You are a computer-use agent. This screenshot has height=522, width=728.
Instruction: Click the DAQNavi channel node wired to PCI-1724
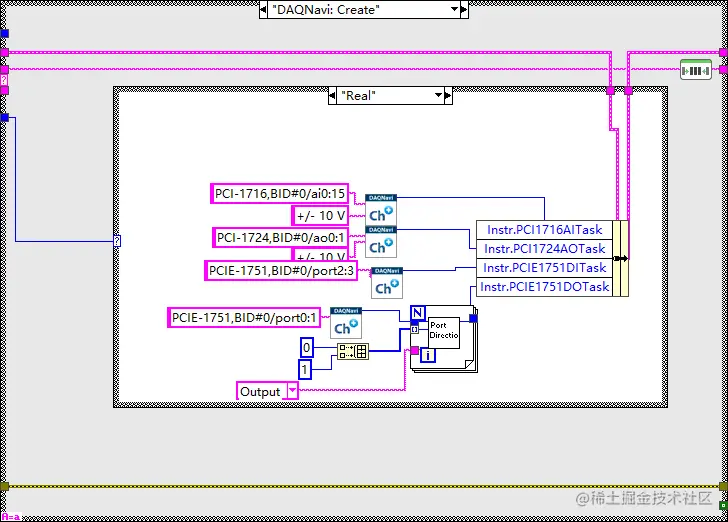pyautogui.click(x=381, y=242)
